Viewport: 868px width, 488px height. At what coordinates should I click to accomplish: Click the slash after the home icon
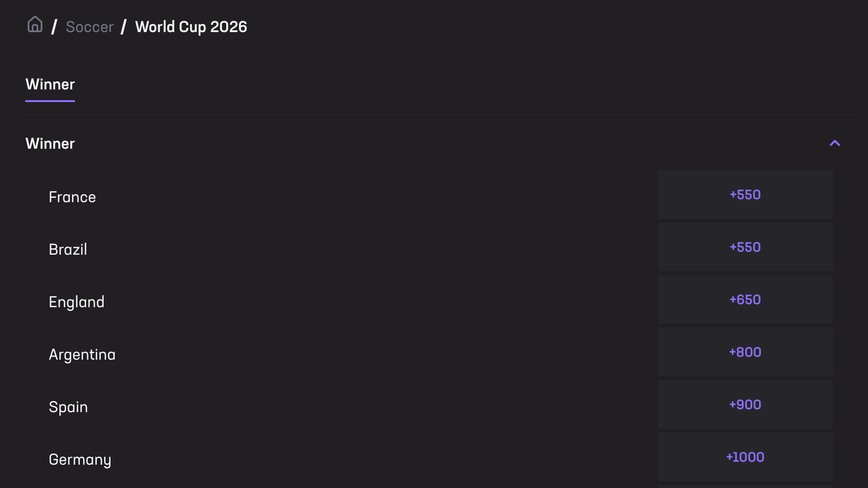(x=54, y=27)
